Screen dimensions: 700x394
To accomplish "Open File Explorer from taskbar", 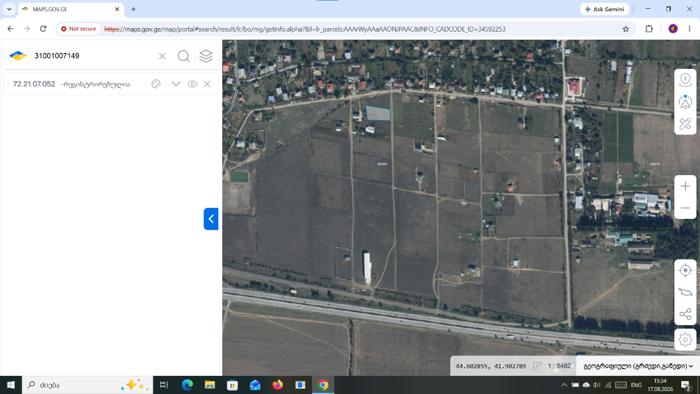I will pos(210,385).
